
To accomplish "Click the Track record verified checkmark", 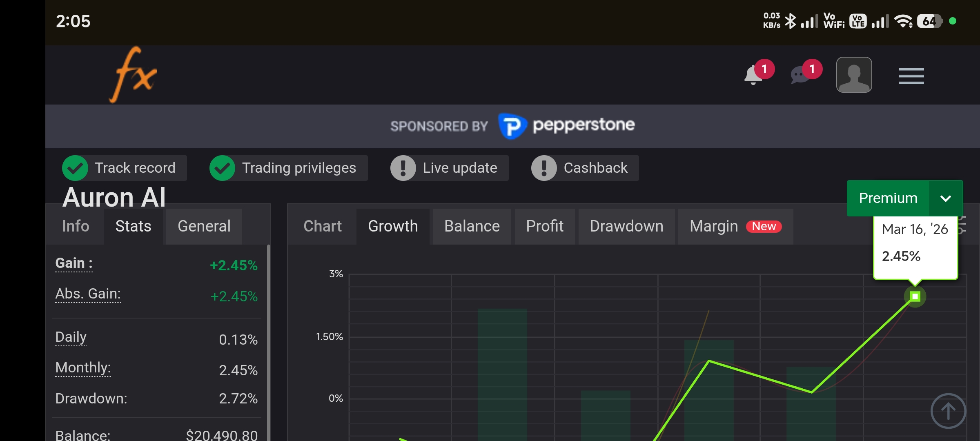I will (x=75, y=168).
